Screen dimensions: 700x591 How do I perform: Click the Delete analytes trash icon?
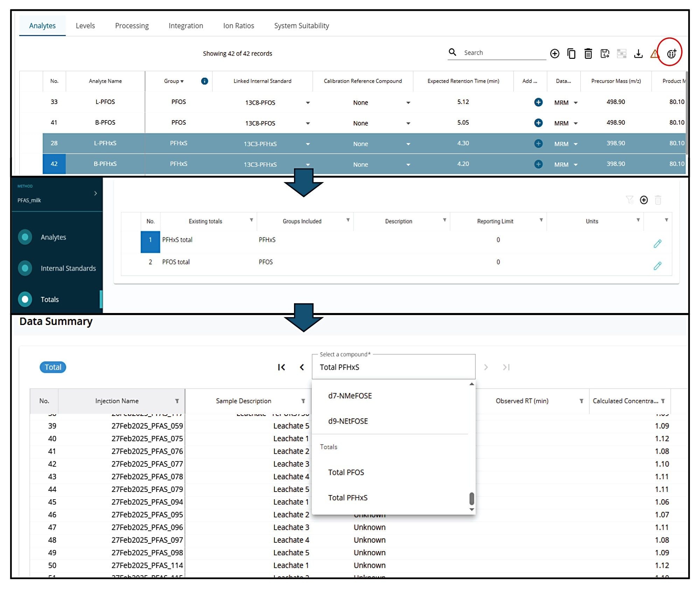click(x=588, y=53)
